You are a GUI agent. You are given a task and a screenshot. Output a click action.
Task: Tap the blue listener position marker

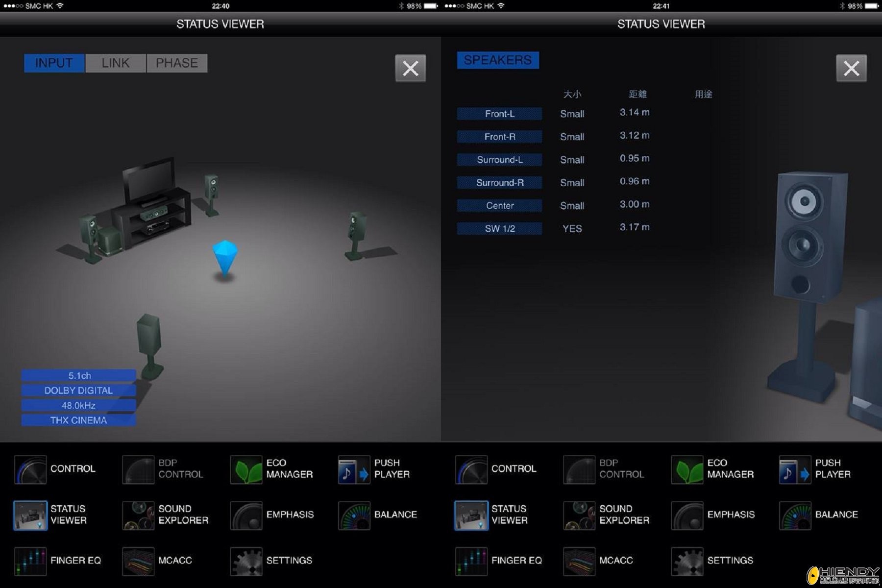[225, 259]
